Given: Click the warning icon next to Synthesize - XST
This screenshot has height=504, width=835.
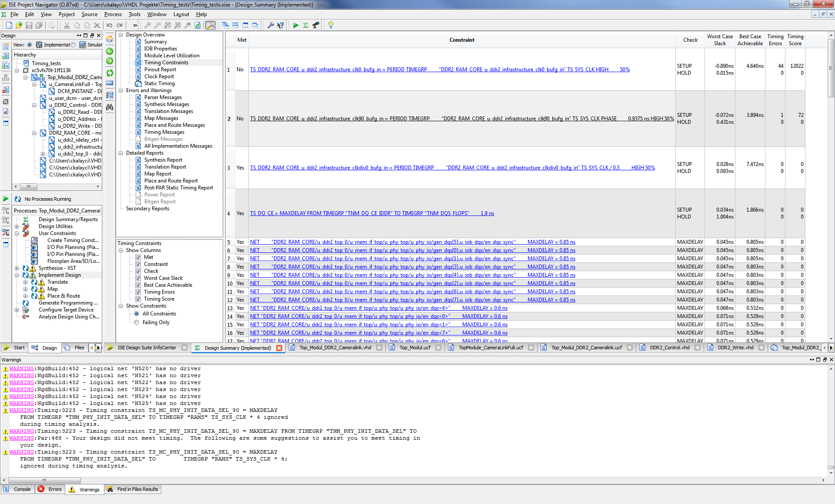Looking at the screenshot, I should [33, 268].
